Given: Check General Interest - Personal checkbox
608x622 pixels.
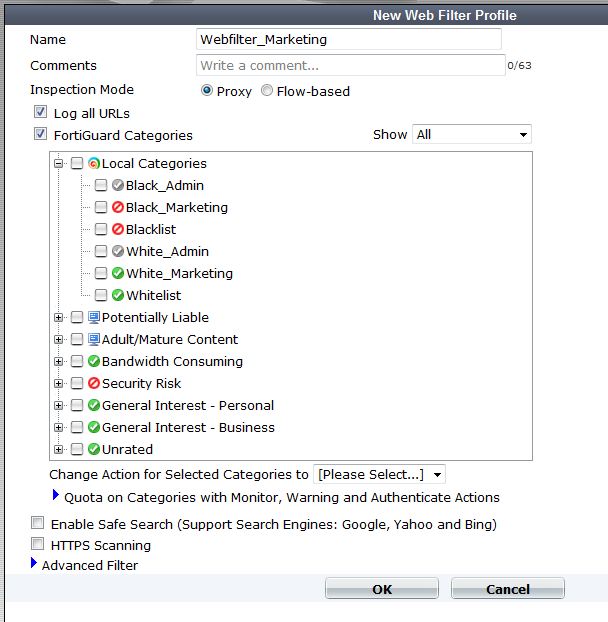Looking at the screenshot, I should coord(77,405).
